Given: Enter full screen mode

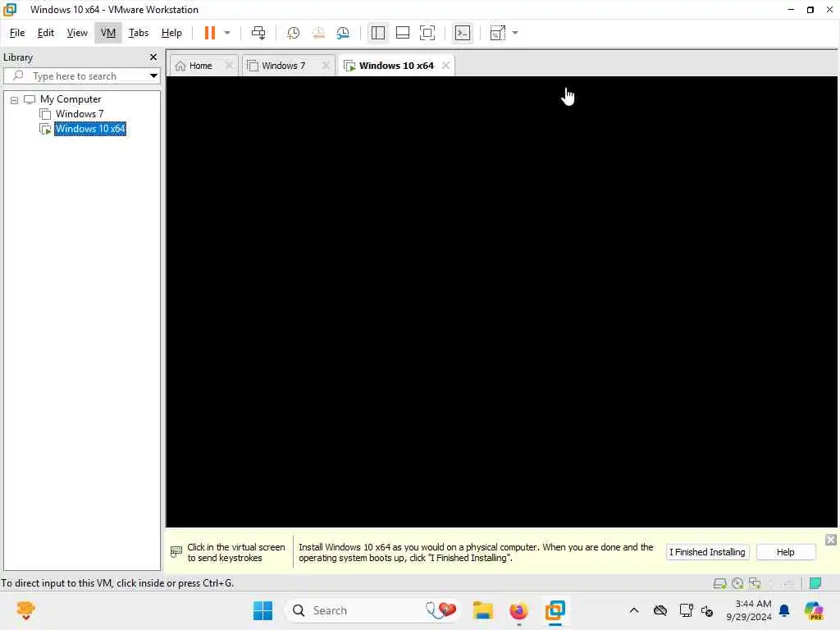Looking at the screenshot, I should coord(427,33).
